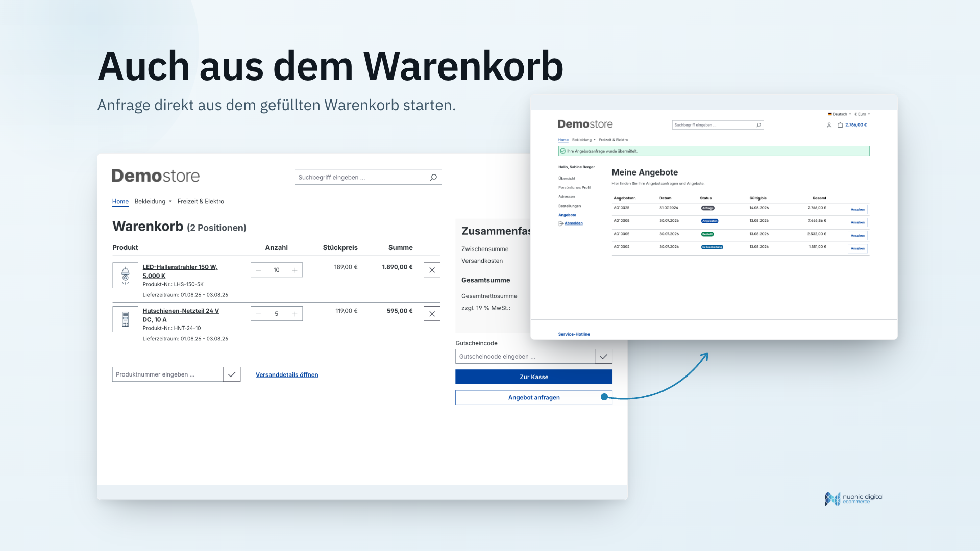The width and height of the screenshot is (980, 551).
Task: Click the Zur Kasse button
Action: [x=534, y=377]
